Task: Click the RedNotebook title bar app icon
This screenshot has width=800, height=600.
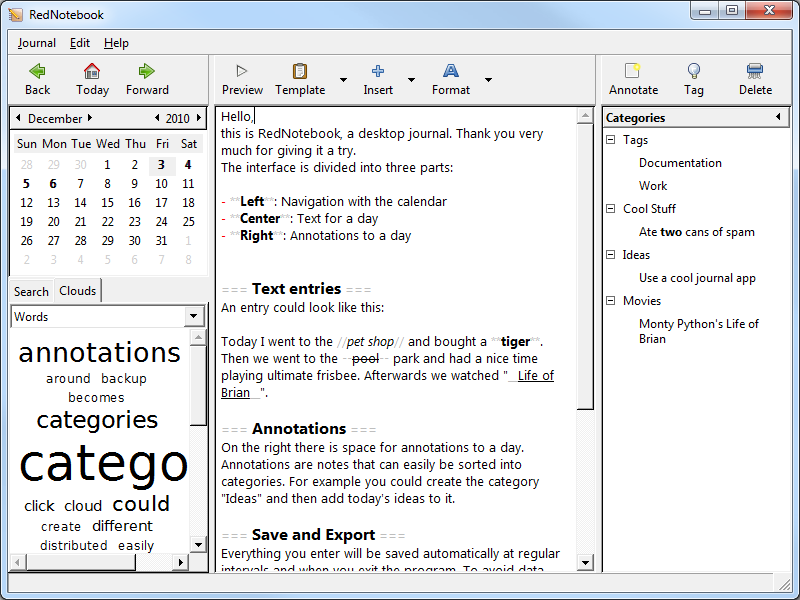Action: (16, 15)
